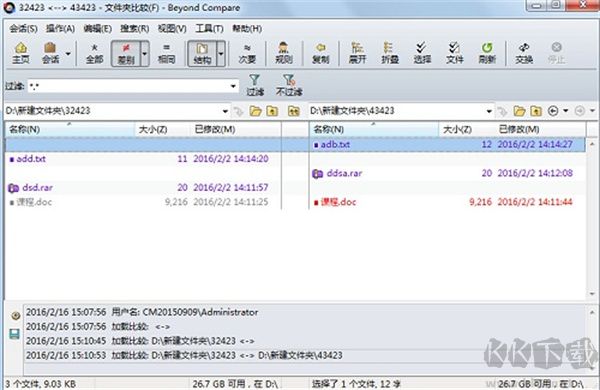Viewport: 600px width, 390px height.
Task: Open the 规则 rules dialog
Action: (284, 53)
